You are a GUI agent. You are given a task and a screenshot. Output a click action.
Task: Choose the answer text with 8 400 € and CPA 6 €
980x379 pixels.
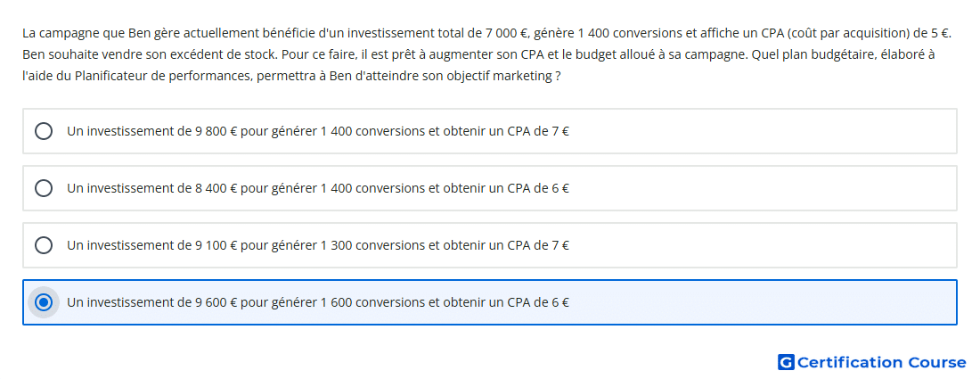point(318,188)
